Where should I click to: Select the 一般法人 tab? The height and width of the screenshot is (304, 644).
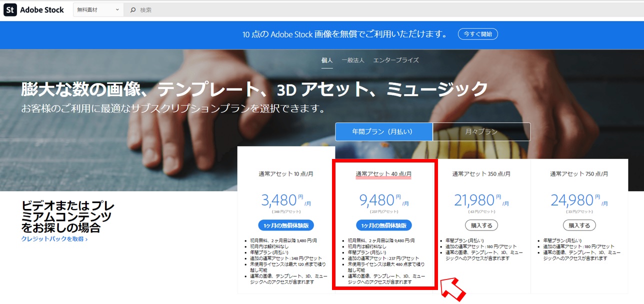tap(353, 60)
